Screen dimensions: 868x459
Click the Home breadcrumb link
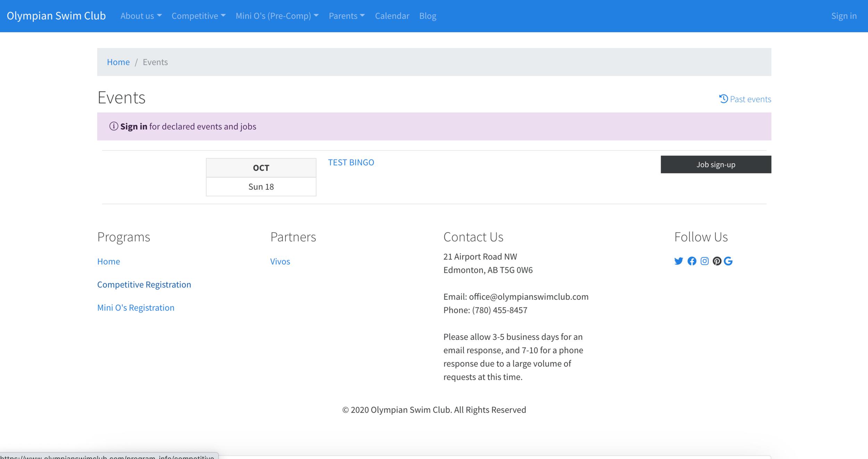[118, 62]
